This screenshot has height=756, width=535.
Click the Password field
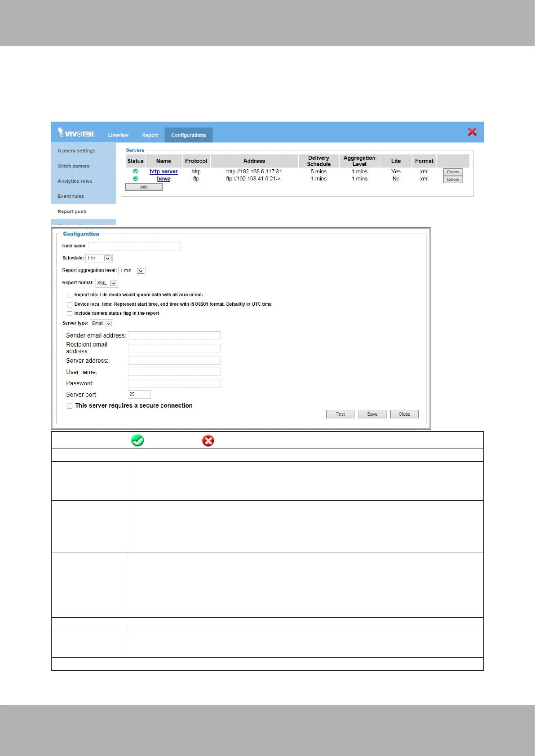pos(174,383)
